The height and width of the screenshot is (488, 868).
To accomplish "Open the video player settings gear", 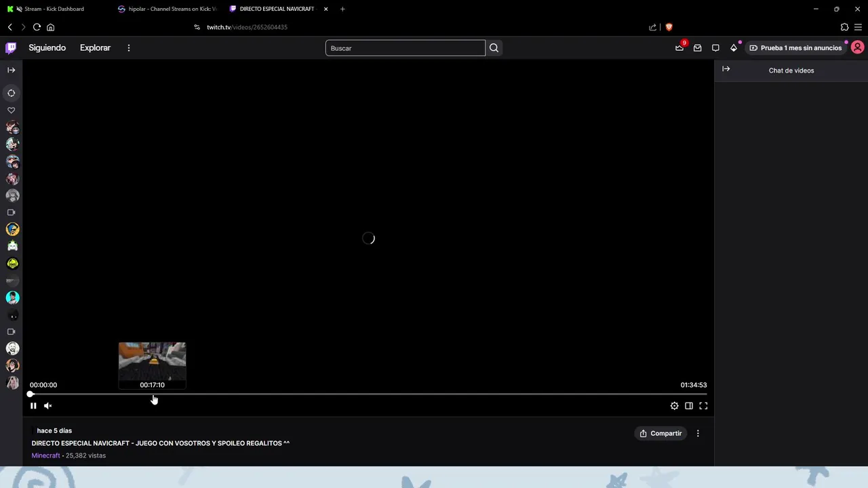I will pyautogui.click(x=674, y=406).
